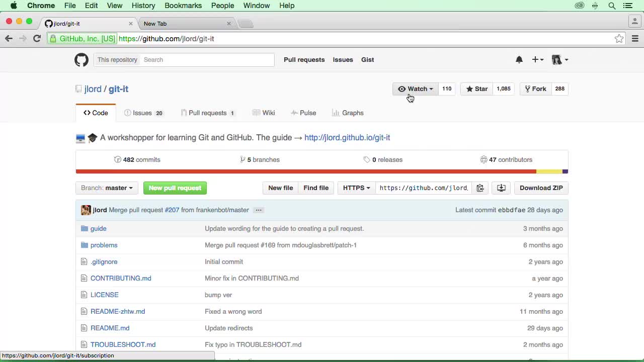Click the LICENSE file icon
Screen dimensions: 644x362
[84, 295]
